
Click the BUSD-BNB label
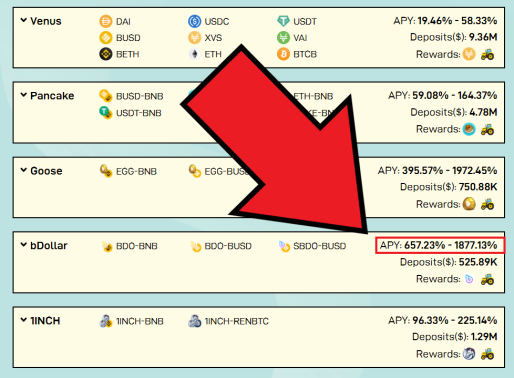(139, 96)
